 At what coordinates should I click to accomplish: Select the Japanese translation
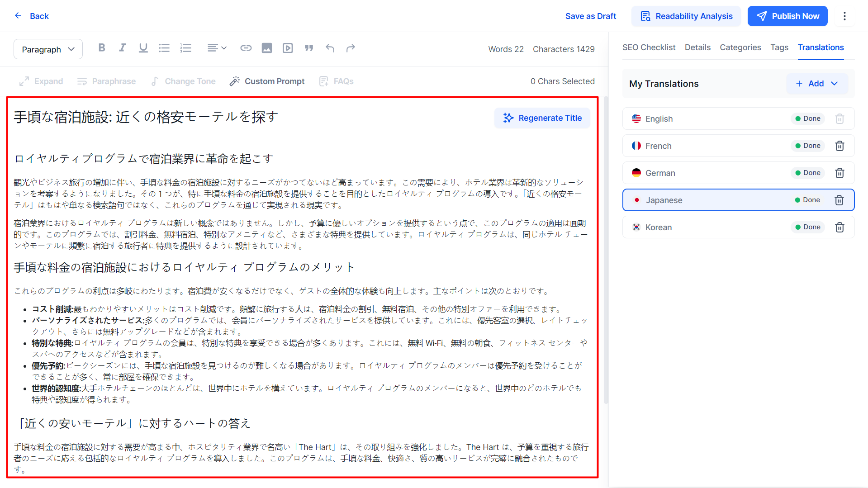(738, 200)
